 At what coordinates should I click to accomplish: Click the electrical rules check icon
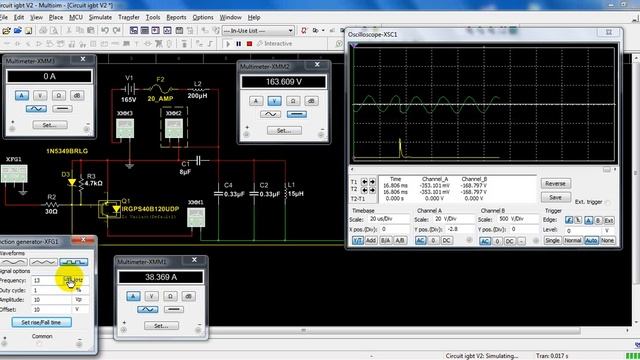(x=304, y=31)
